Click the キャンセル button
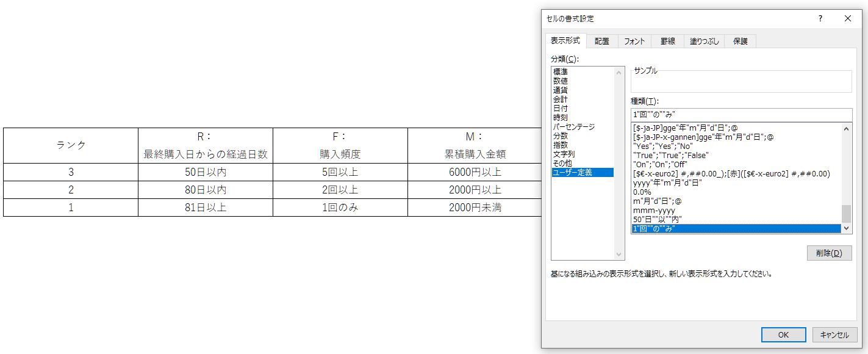 tap(834, 334)
